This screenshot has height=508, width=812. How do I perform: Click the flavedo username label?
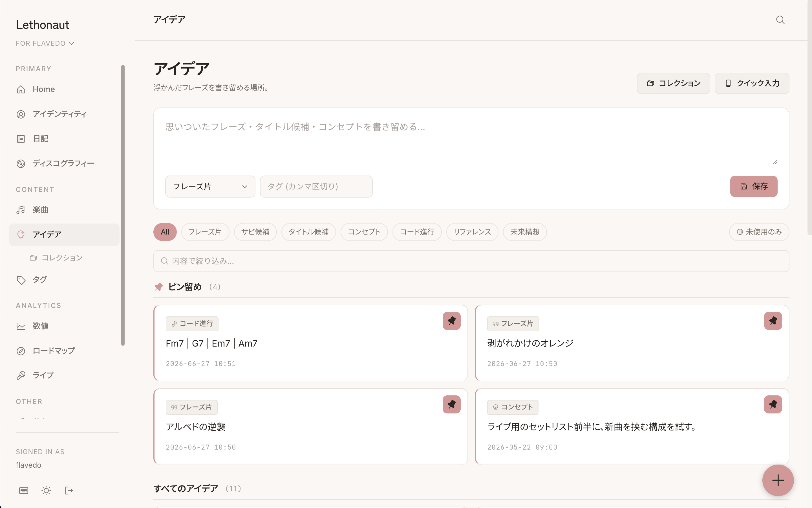point(28,465)
